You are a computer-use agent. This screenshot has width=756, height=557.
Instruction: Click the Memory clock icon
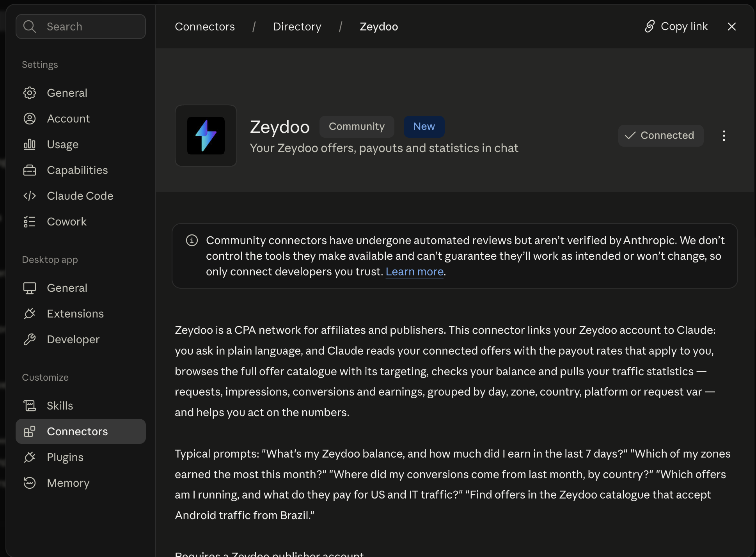30,483
